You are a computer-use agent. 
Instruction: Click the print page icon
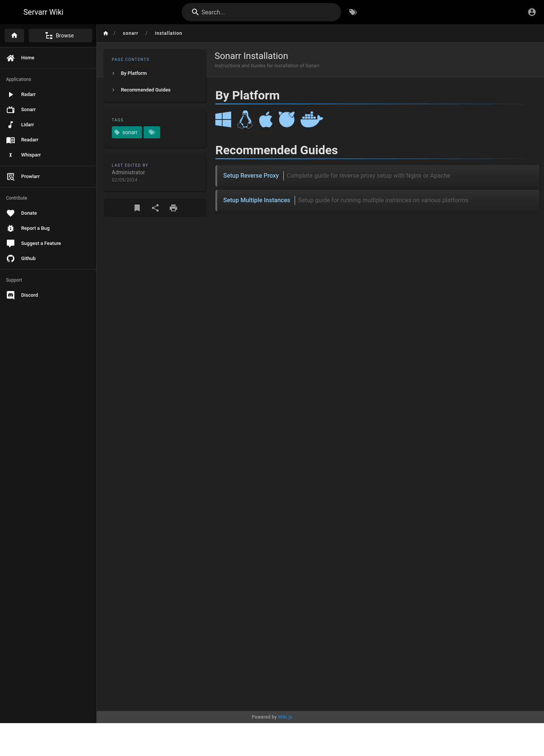click(x=173, y=208)
